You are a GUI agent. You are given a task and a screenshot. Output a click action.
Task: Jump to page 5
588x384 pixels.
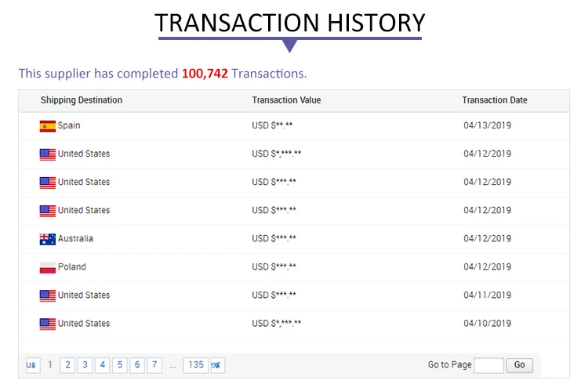[120, 365]
